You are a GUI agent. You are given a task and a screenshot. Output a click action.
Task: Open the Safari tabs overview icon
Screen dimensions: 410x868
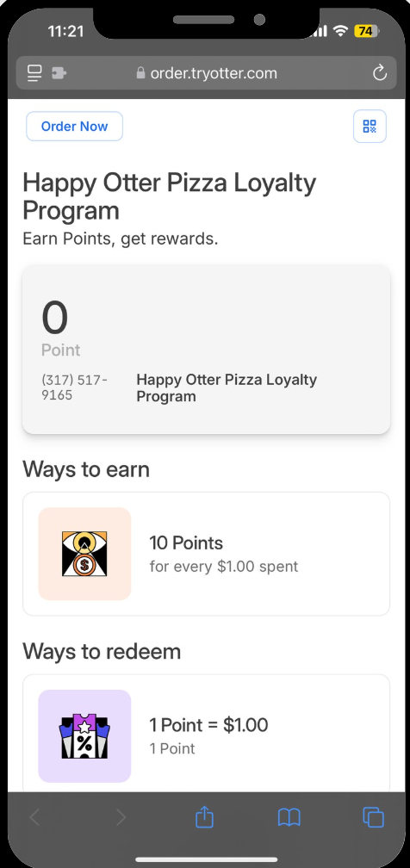click(x=373, y=817)
